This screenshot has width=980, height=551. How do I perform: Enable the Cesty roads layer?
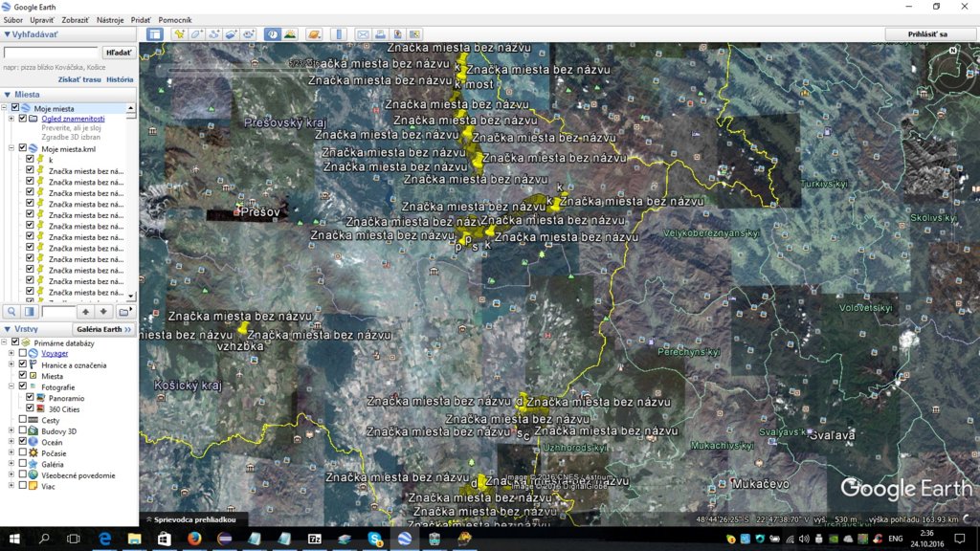(x=23, y=420)
